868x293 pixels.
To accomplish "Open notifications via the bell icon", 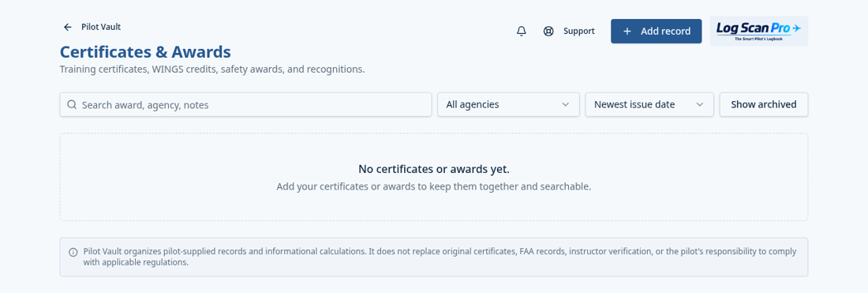I will (x=522, y=31).
